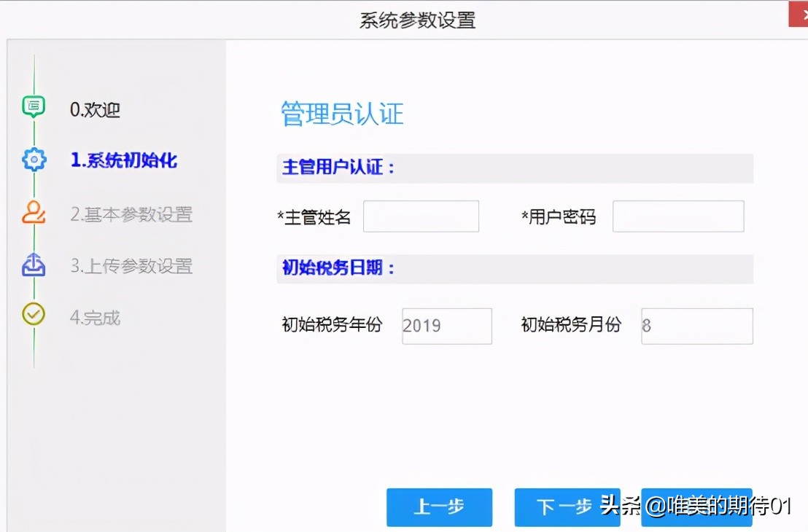Click the 初始税务月份 field showing 8
Screen dimensions: 808x532
[x=696, y=326]
